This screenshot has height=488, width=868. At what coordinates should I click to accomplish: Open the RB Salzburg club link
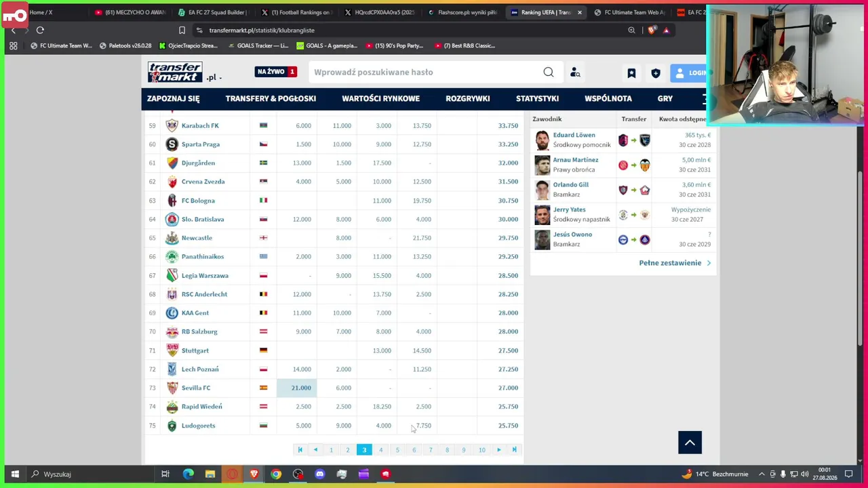pos(199,331)
